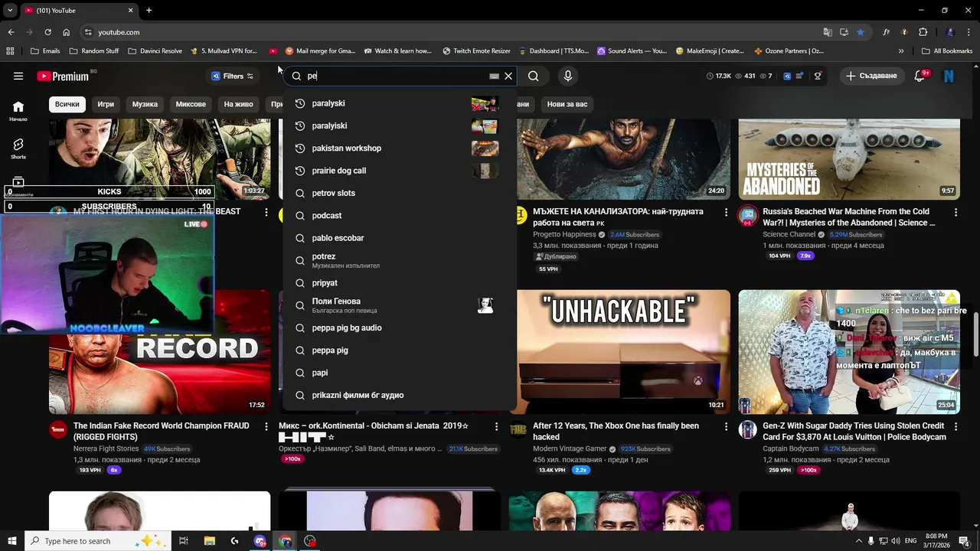This screenshot has width=980, height=551.
Task: Choose 'petrov slots' suggestion
Action: point(400,193)
